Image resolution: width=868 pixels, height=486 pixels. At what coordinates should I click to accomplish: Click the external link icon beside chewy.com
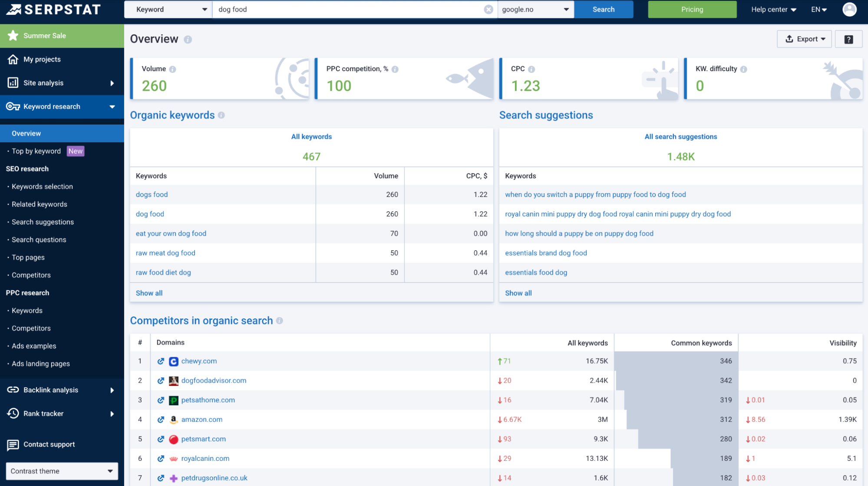pos(161,361)
